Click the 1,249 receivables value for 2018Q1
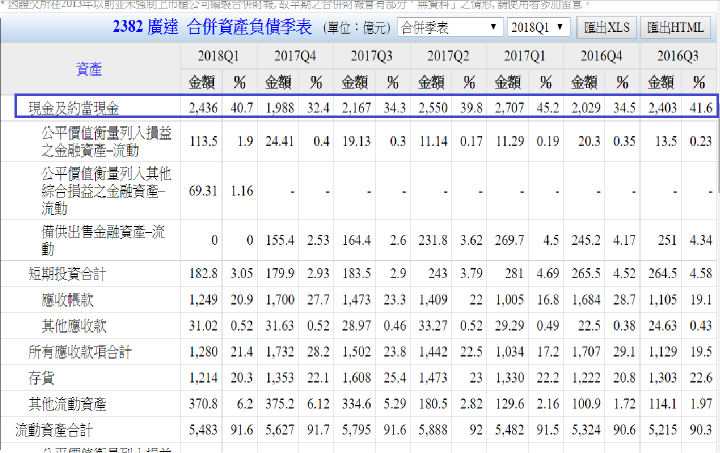The width and height of the screenshot is (720, 453). pos(203,300)
